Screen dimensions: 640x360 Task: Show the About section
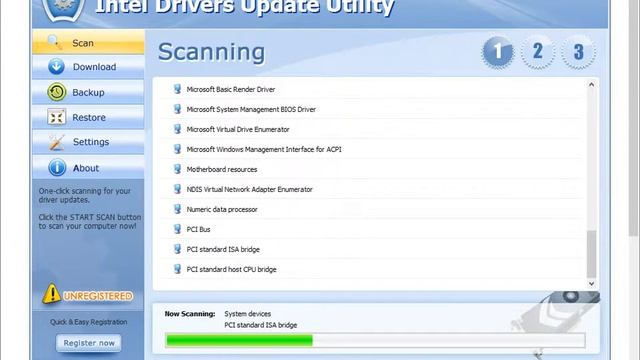tap(88, 168)
